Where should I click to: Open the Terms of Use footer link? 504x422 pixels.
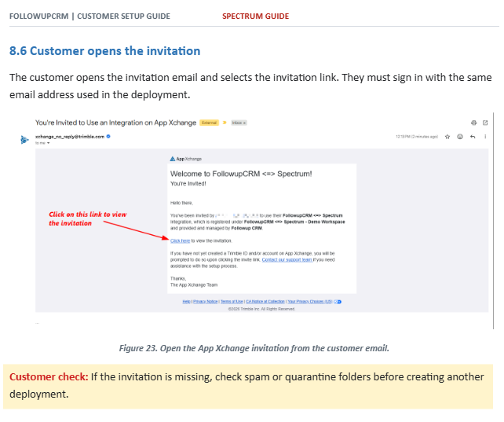[232, 302]
